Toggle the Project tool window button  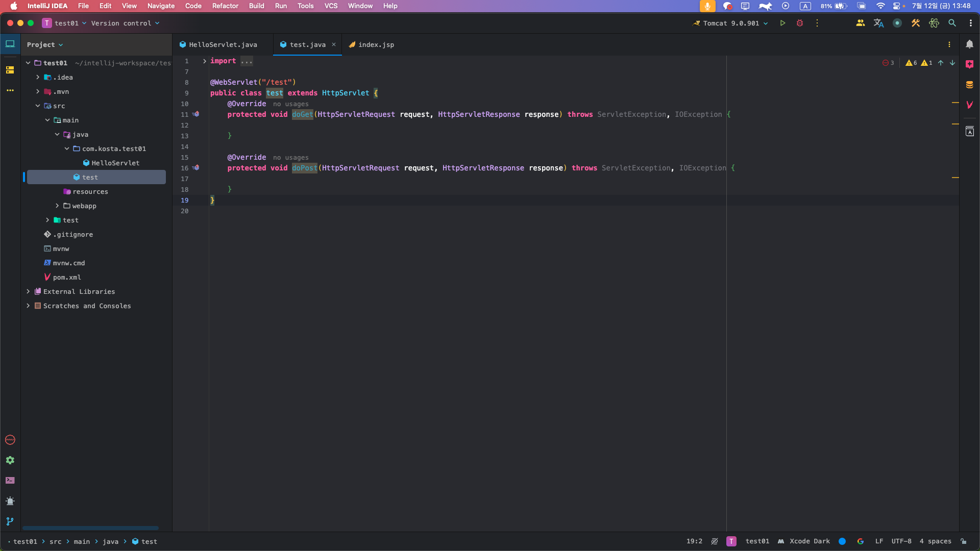click(10, 44)
